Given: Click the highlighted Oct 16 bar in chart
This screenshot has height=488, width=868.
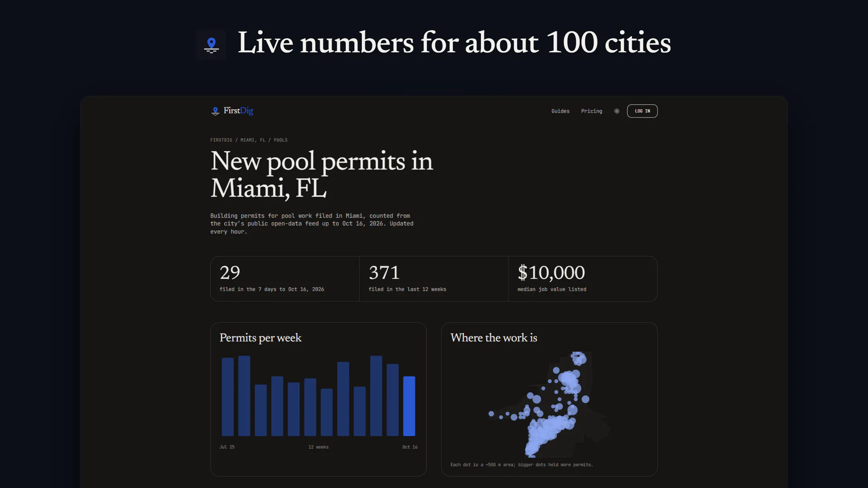Looking at the screenshot, I should 409,406.
